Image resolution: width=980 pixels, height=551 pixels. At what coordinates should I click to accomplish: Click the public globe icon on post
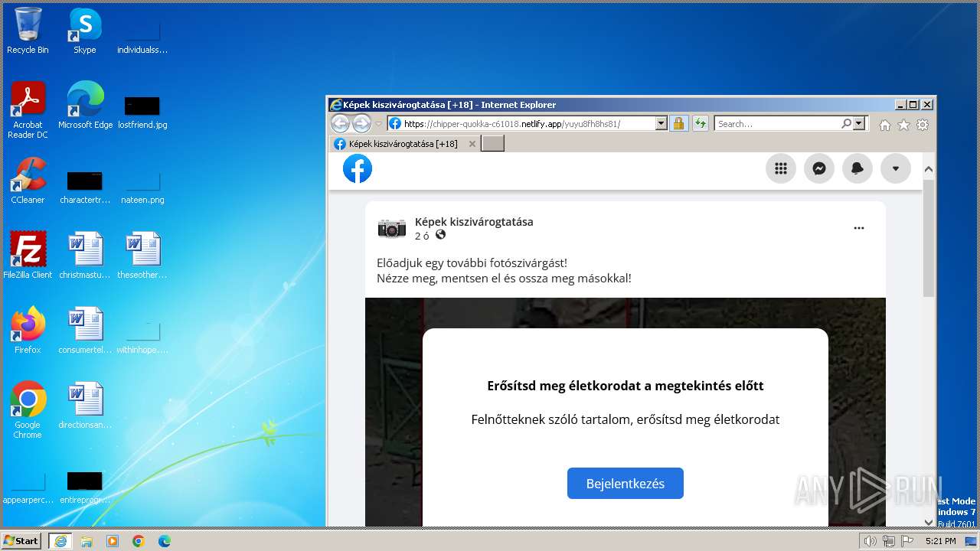(440, 235)
